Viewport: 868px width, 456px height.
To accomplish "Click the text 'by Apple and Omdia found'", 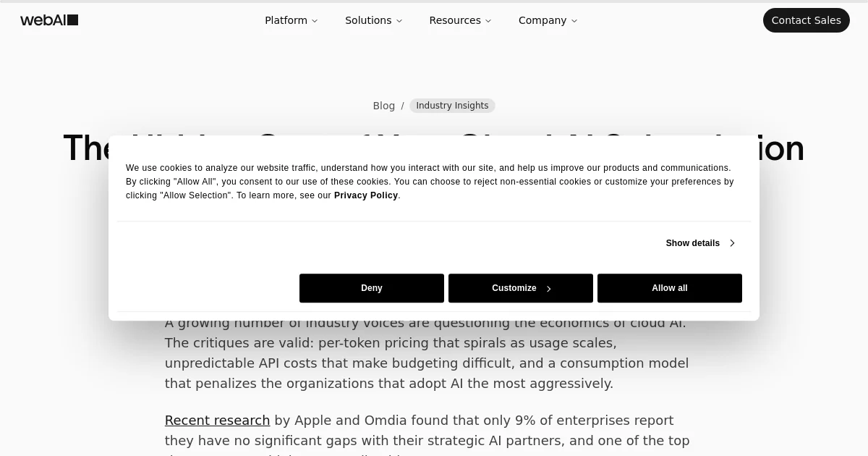I will (362, 421).
